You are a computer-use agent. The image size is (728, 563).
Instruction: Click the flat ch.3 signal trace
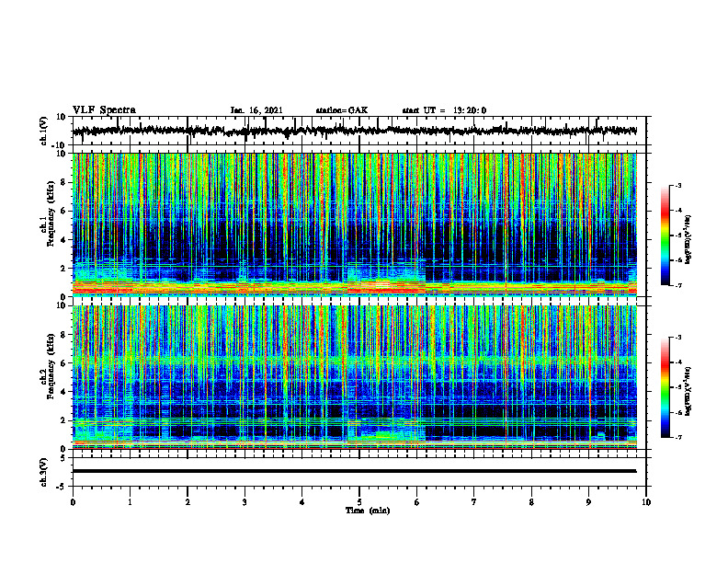coord(355,471)
